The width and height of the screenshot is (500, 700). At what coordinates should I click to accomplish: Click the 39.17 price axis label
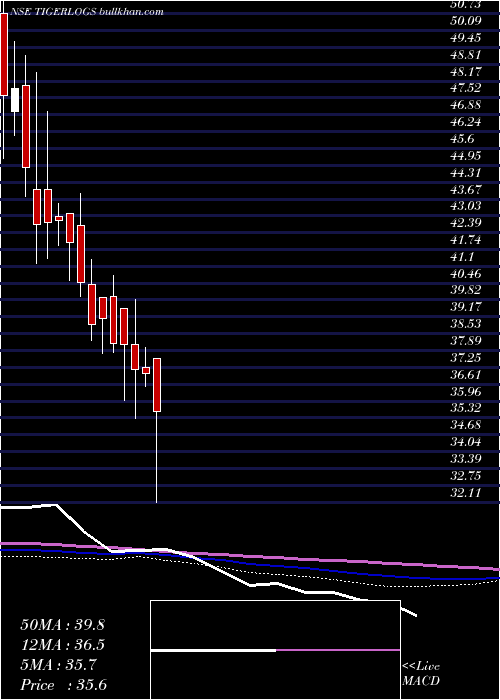[x=466, y=308]
